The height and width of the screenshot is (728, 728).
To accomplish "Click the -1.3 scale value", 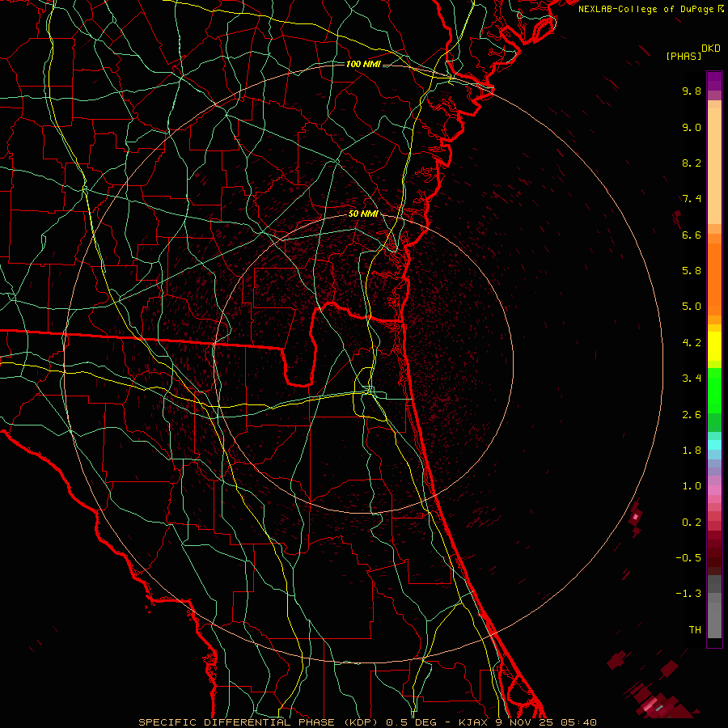I will [x=688, y=594].
